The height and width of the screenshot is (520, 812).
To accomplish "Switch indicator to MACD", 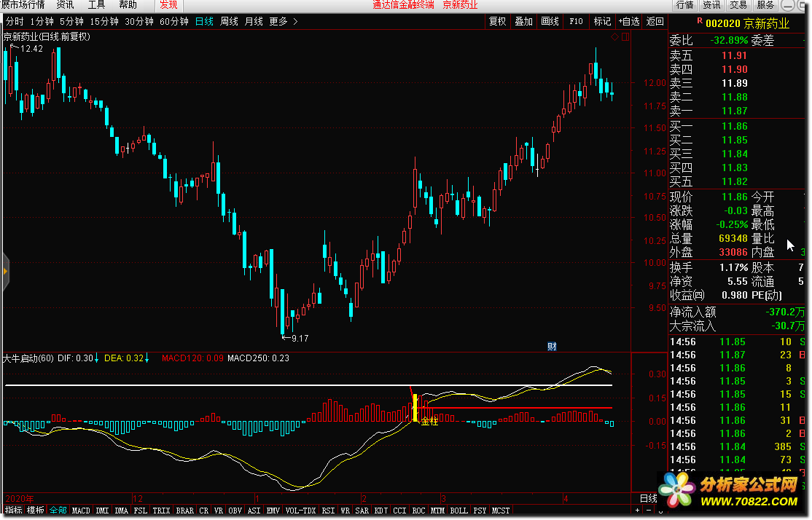I will click(81, 511).
